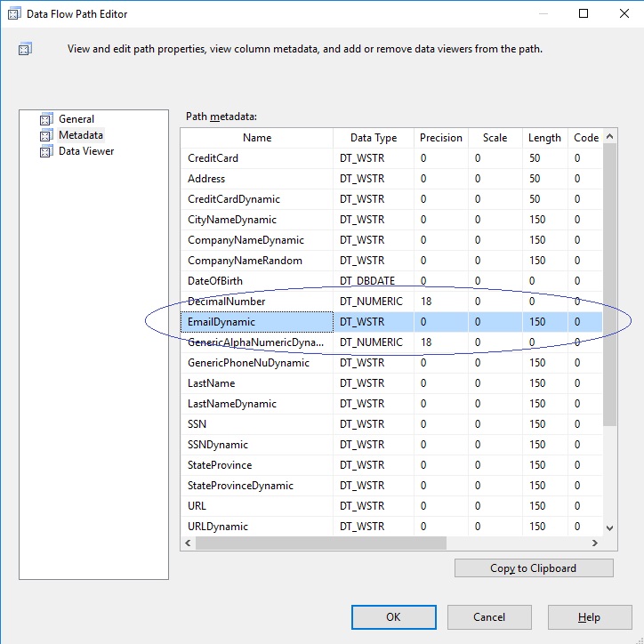
Task: Select the SSN row
Action: point(391,424)
